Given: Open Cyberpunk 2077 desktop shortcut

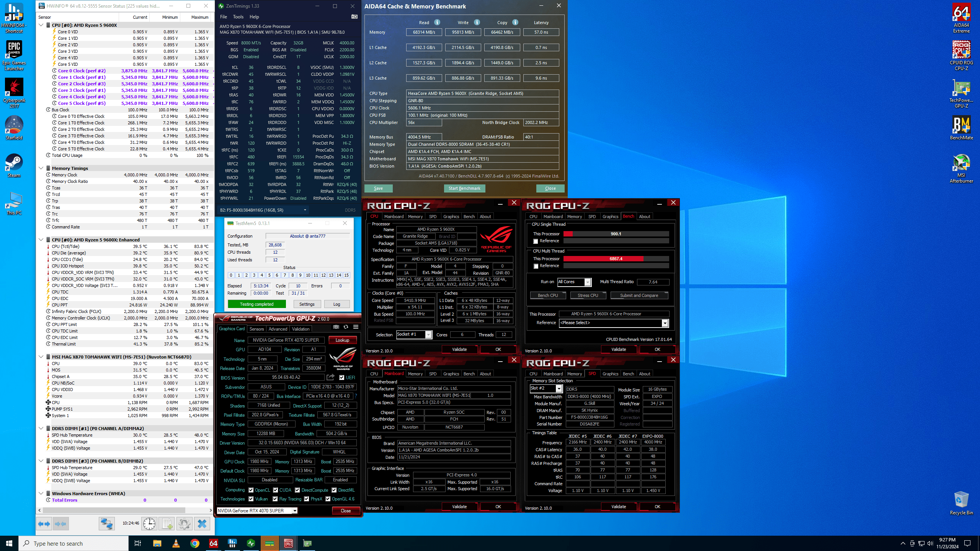Looking at the screenshot, I should (14, 93).
